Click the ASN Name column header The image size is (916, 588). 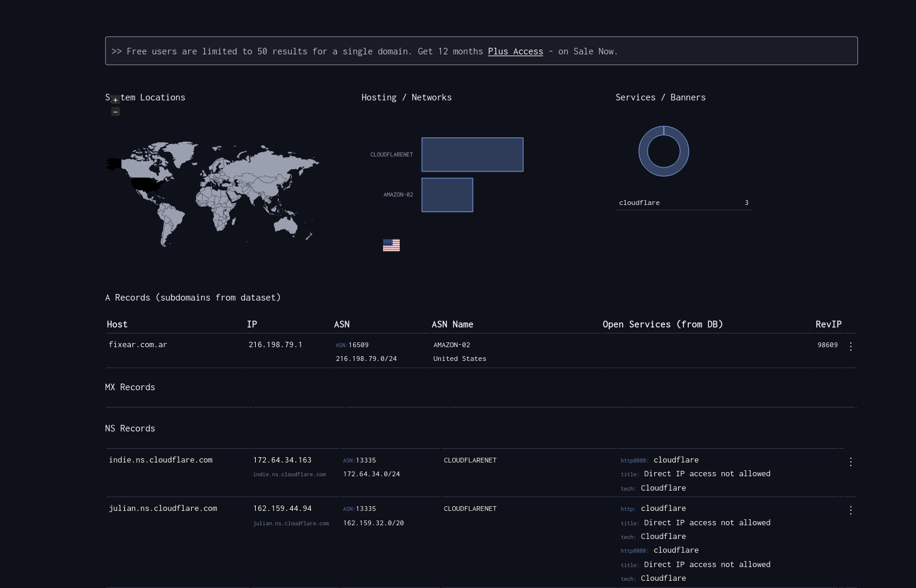pyautogui.click(x=452, y=324)
